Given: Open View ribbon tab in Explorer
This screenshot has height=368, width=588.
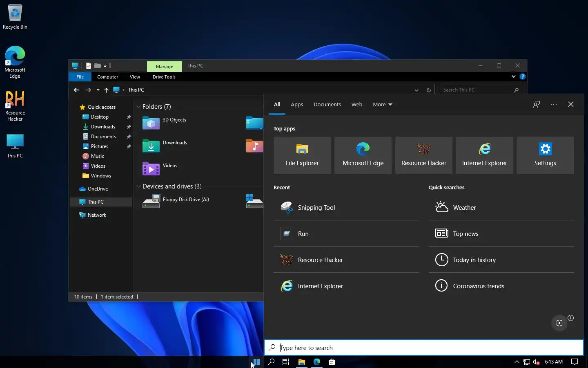Looking at the screenshot, I should [x=135, y=77].
